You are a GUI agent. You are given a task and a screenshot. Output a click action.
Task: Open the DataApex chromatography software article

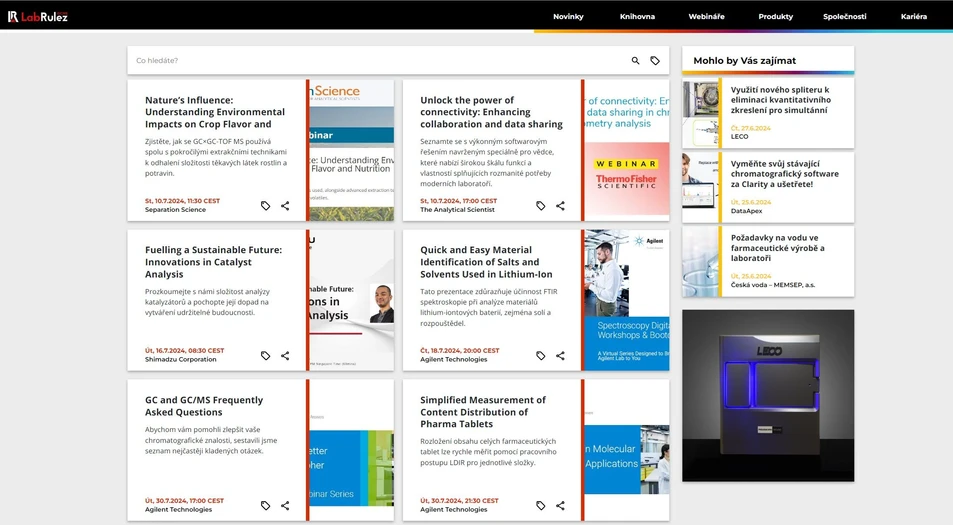pos(785,173)
